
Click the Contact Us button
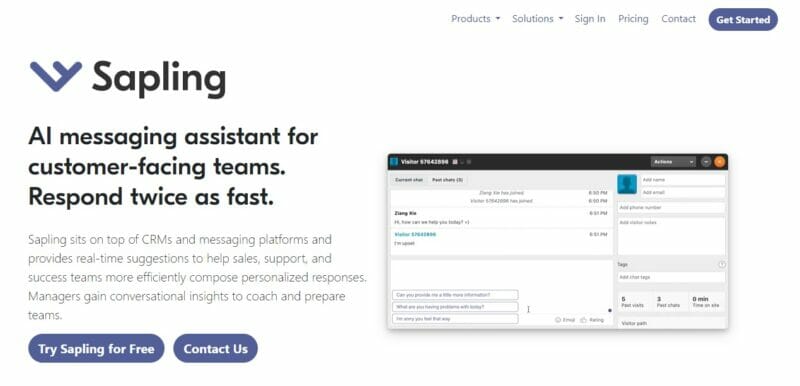[215, 349]
